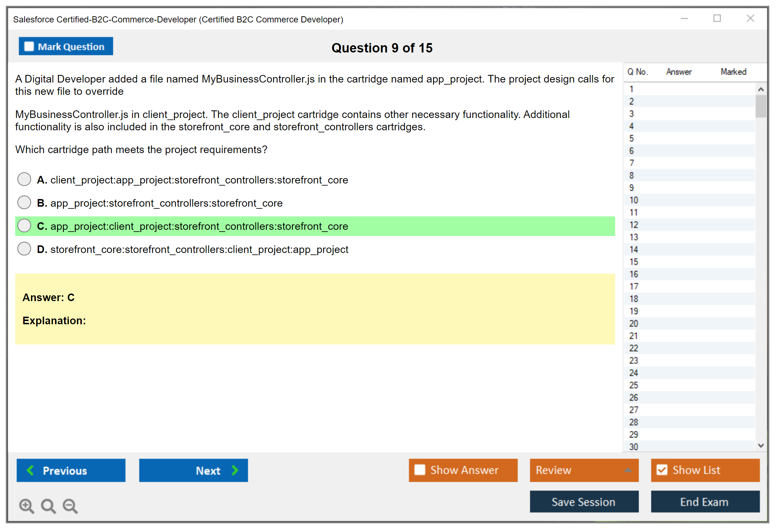The image size is (778, 532).
Task: Select question 14 in the list
Action: point(634,249)
